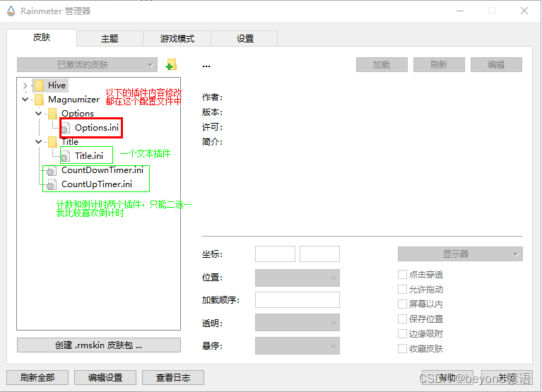Click the 编辑 button
The width and height of the screenshot is (542, 392).
pyautogui.click(x=496, y=64)
